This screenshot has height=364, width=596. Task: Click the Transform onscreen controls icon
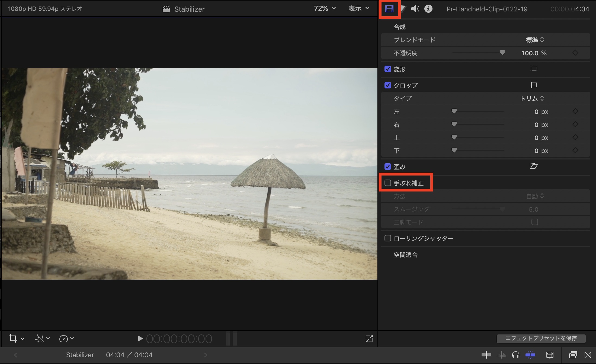tap(534, 69)
